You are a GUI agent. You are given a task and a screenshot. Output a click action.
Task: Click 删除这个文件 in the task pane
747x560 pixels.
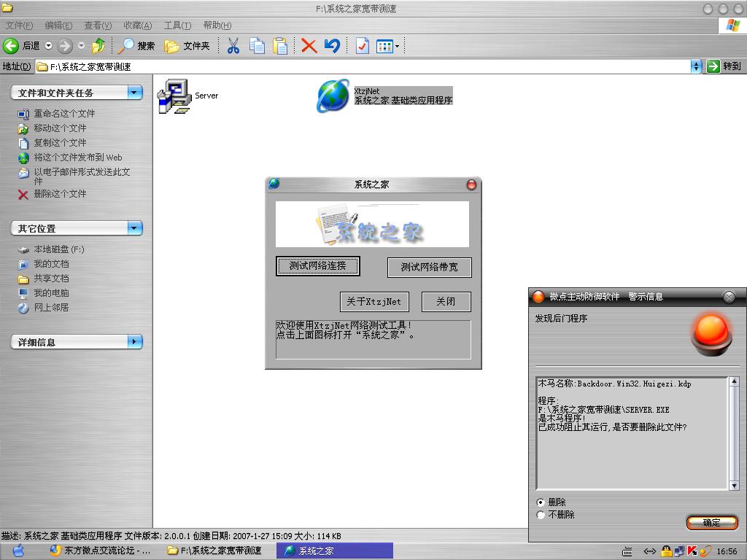pyautogui.click(x=60, y=194)
